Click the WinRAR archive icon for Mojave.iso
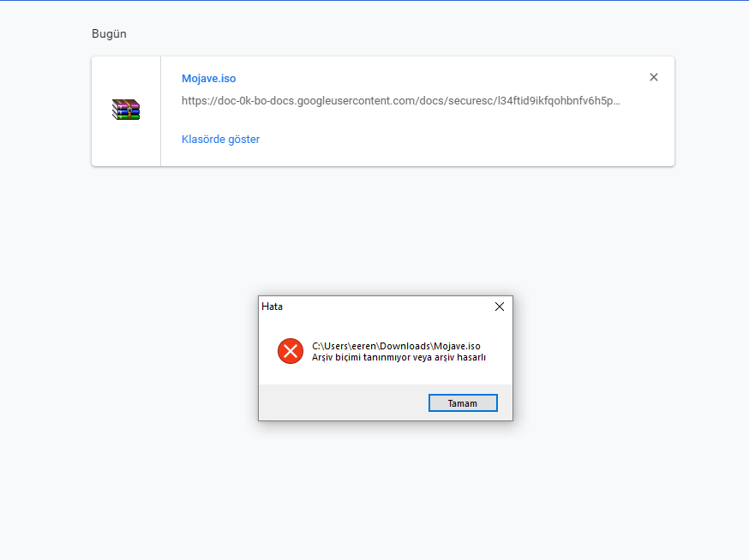This screenshot has width=749, height=560. [126, 110]
